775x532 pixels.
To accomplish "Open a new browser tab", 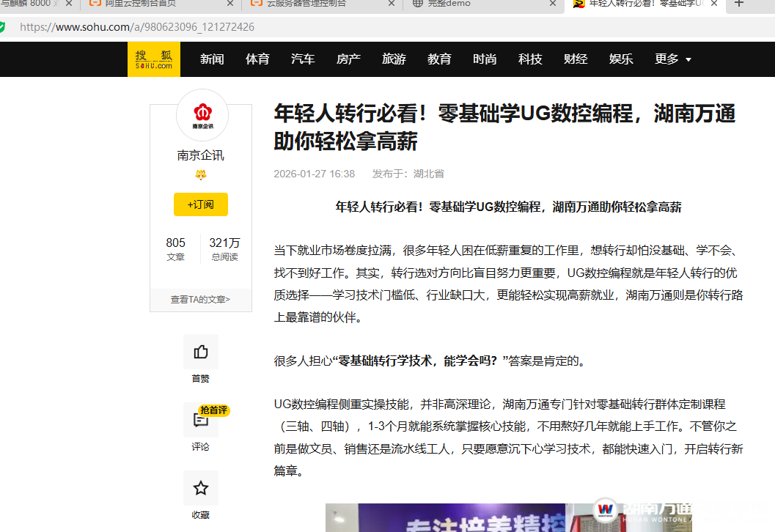I will [x=738, y=4].
